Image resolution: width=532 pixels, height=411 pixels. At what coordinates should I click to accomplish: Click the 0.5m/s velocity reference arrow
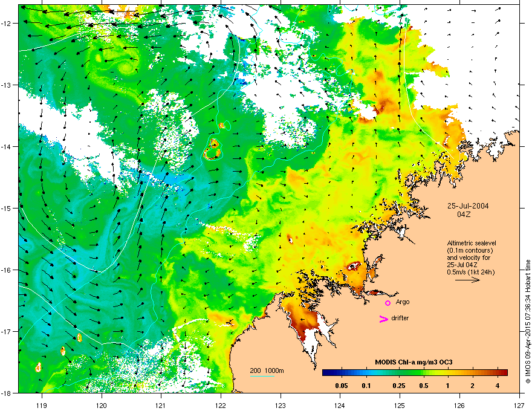click(x=467, y=280)
